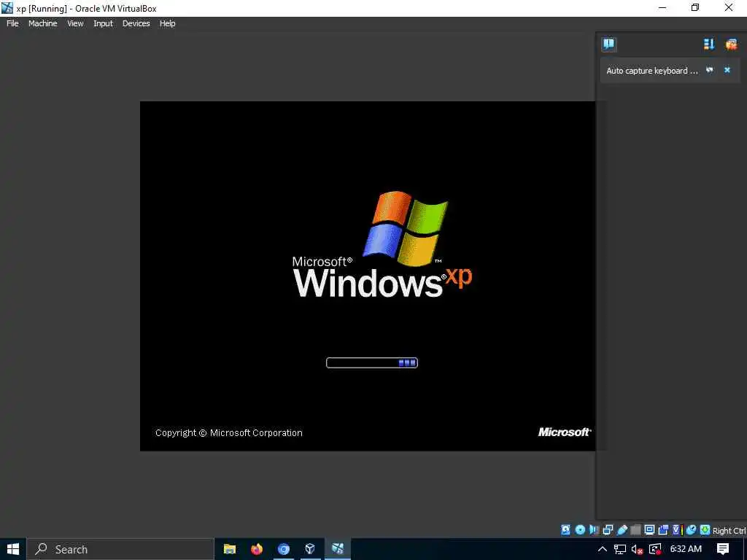Click the network tray icon
Screen dimensions: 747x560
[620, 549]
